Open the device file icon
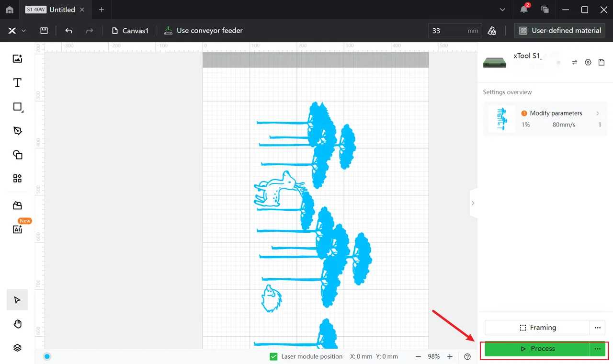Viewport: 613px width, 364px height. coord(602,62)
